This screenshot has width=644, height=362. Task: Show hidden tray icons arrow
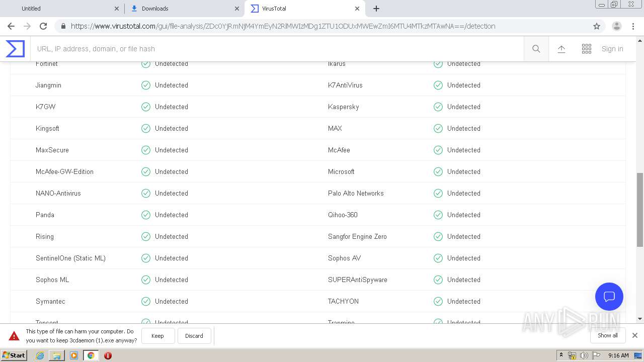pyautogui.click(x=561, y=355)
